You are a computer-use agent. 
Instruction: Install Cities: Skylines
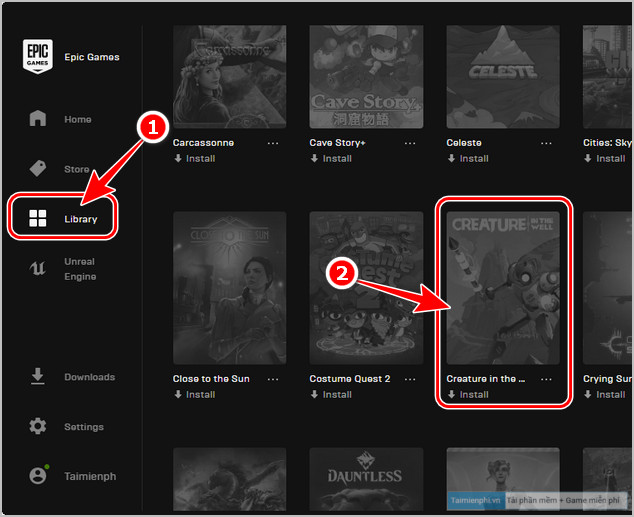point(604,158)
